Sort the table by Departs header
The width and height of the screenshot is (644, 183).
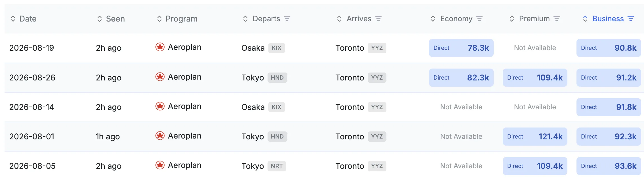[262, 19]
